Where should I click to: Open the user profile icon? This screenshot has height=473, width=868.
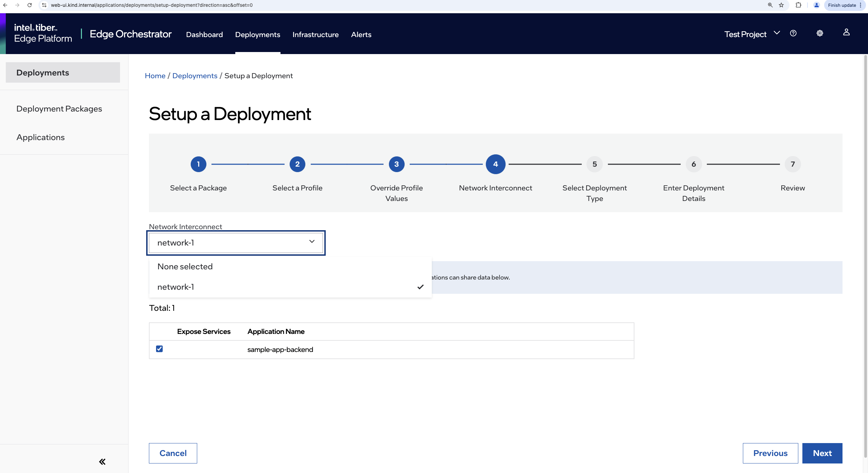[x=846, y=32]
